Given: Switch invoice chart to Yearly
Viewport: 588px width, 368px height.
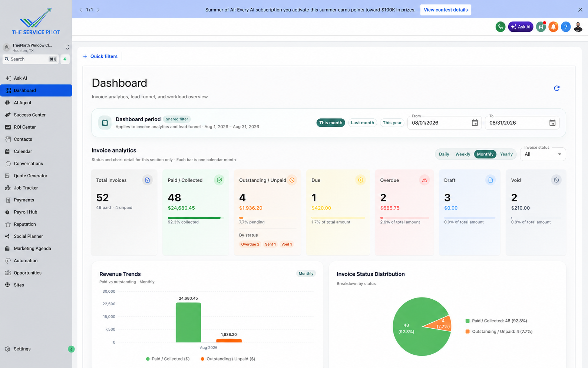Looking at the screenshot, I should tap(506, 154).
